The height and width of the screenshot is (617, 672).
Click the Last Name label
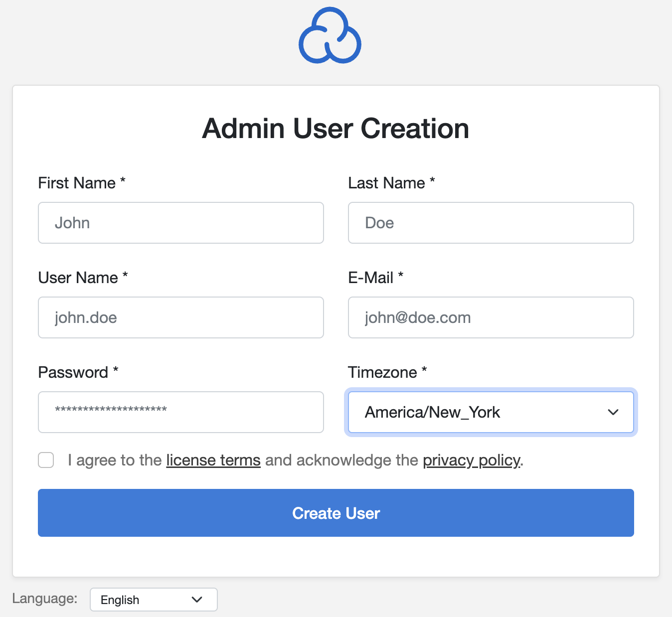coord(386,183)
